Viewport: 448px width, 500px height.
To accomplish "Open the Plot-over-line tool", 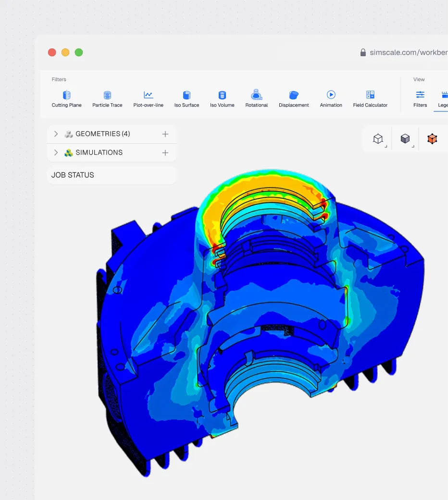I will [149, 99].
